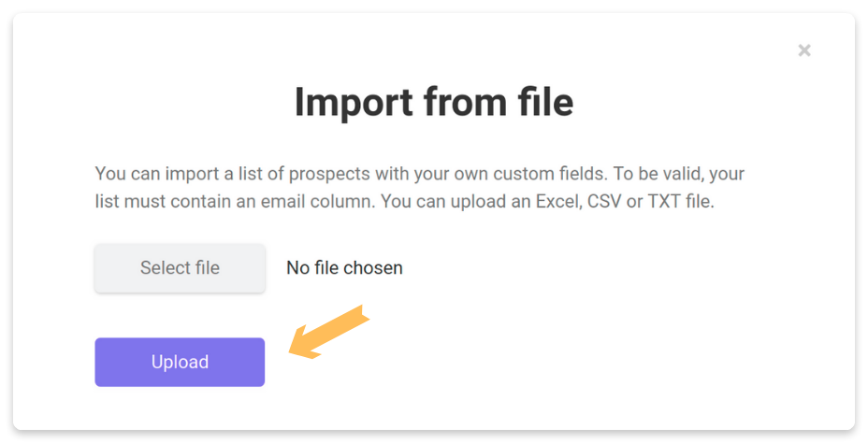
Task: Click the "Import from file" heading
Action: (434, 102)
